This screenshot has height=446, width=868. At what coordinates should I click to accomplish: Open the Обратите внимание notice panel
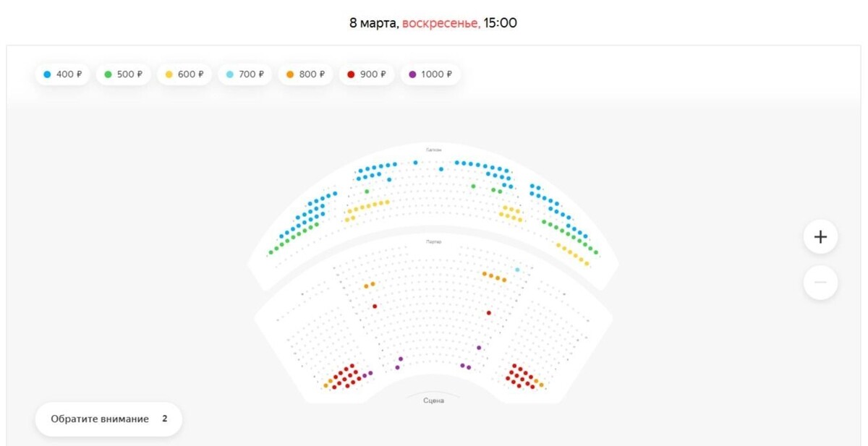[x=109, y=419]
